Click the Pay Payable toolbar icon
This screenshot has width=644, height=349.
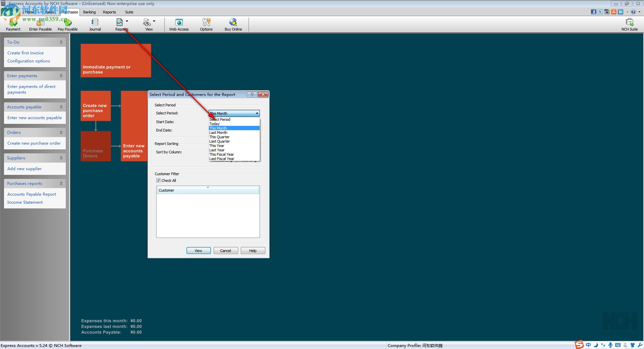tap(67, 24)
